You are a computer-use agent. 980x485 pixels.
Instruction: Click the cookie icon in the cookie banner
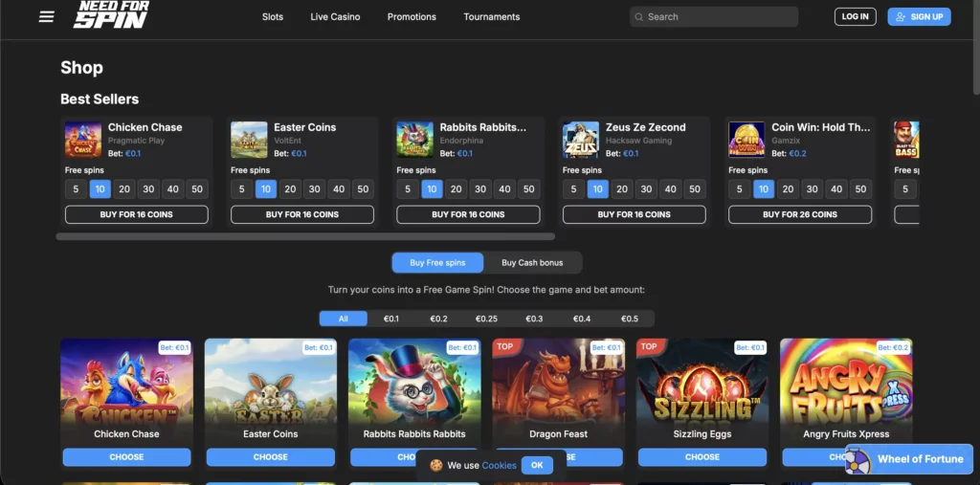436,465
